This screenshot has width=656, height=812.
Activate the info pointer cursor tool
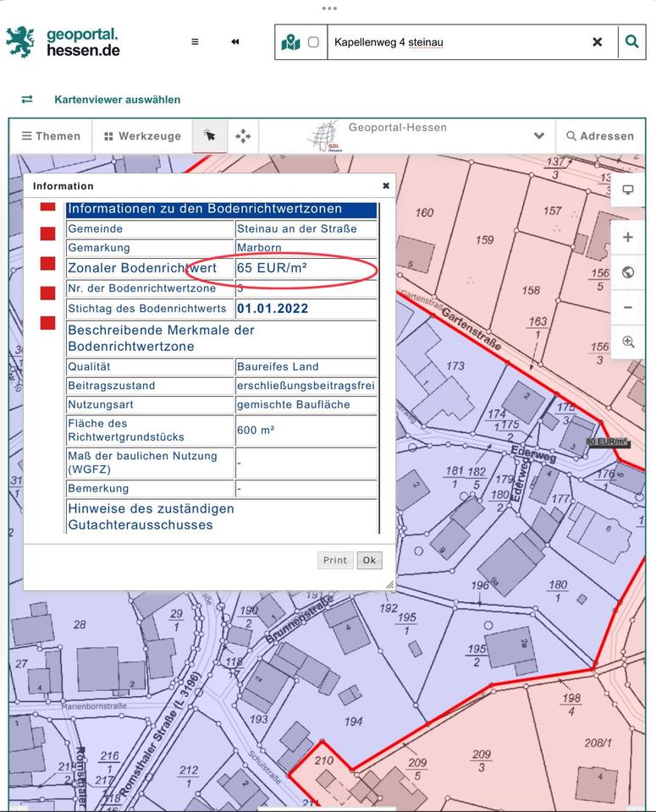pyautogui.click(x=210, y=136)
